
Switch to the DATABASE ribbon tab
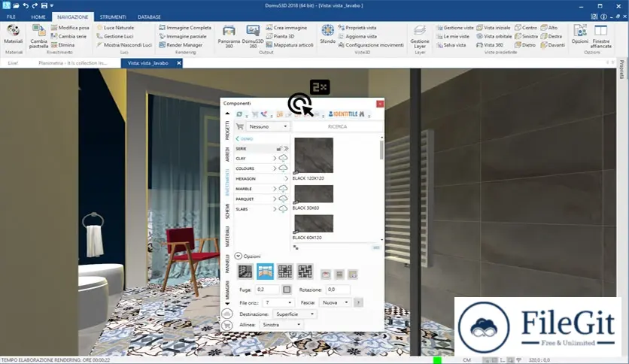(x=149, y=17)
